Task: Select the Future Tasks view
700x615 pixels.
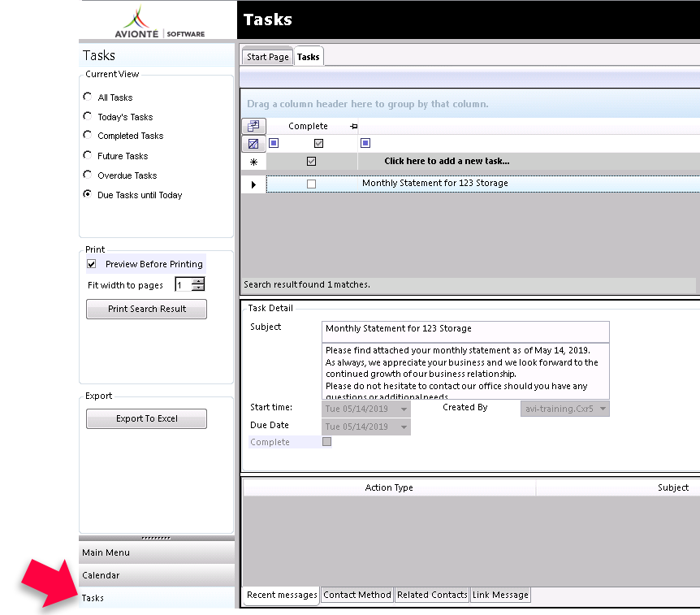Action: tap(88, 155)
